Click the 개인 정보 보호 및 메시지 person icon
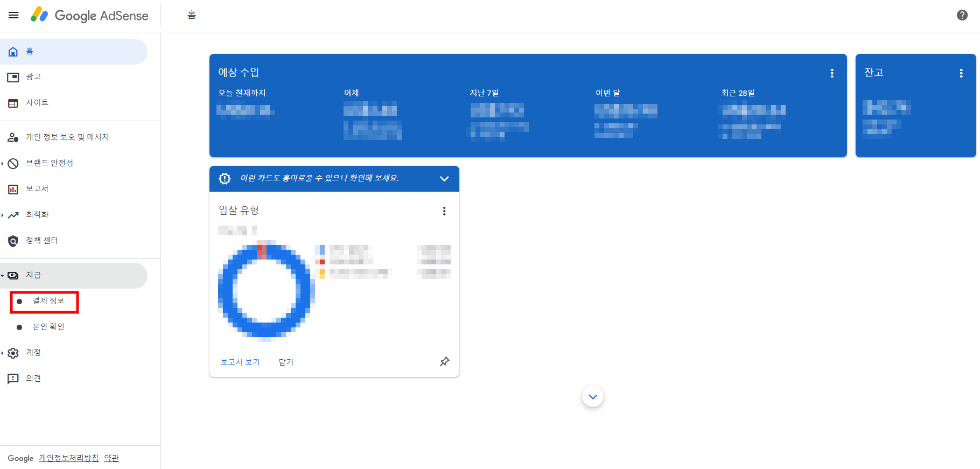Screen dimensions: 980x469 click(x=13, y=137)
